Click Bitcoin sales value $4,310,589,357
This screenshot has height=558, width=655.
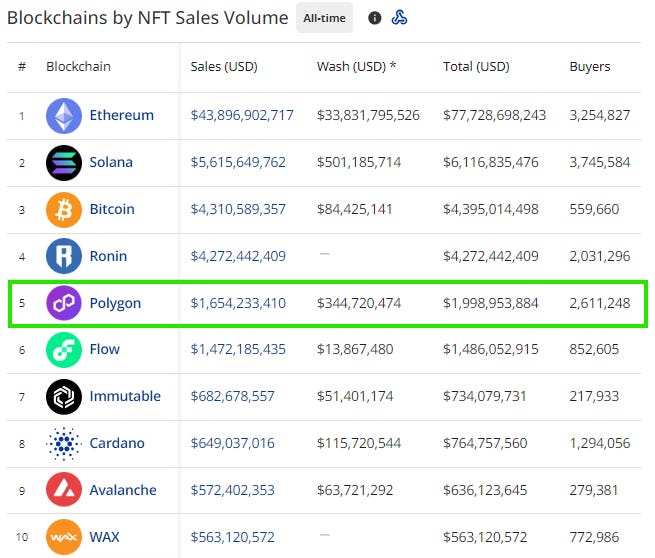[x=238, y=209]
